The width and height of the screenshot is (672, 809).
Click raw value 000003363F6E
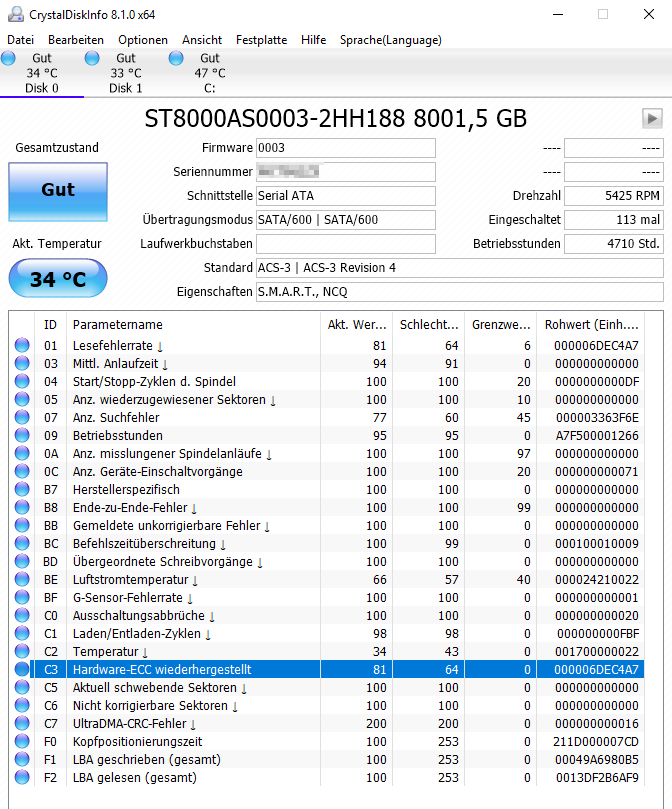tap(597, 417)
